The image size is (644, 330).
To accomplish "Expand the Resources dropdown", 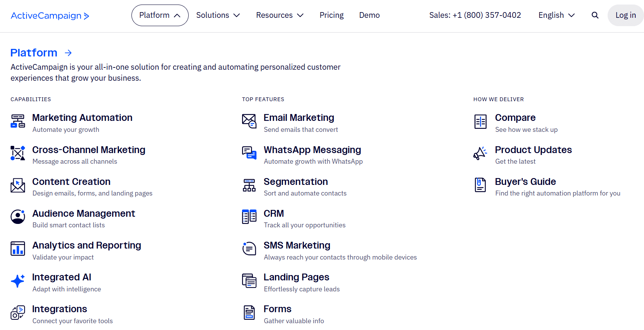I will click(x=280, y=15).
